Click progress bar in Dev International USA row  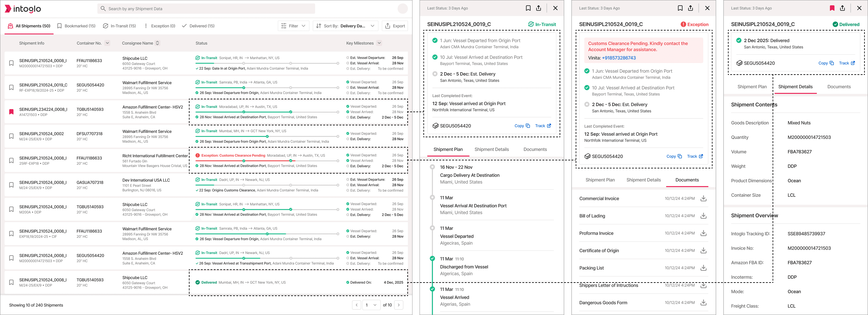tap(267, 185)
